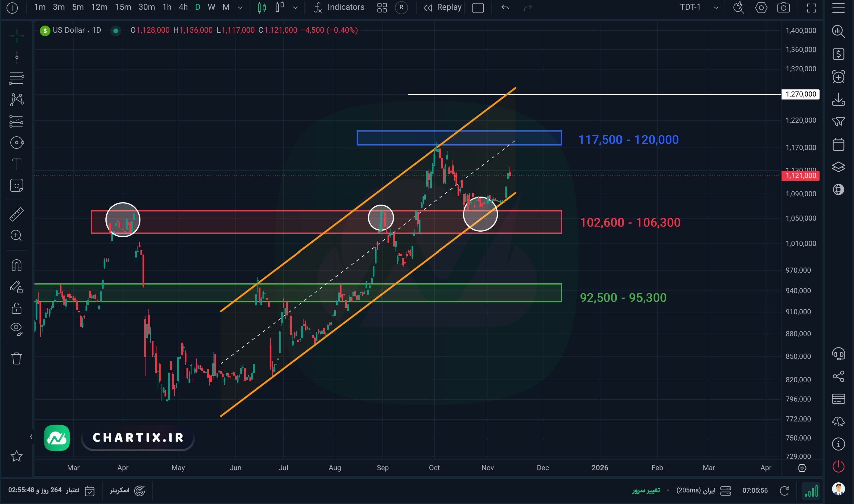Screen dimensions: 854x504
Task: Expand the chart type dropdown arrow
Action: pos(295,7)
